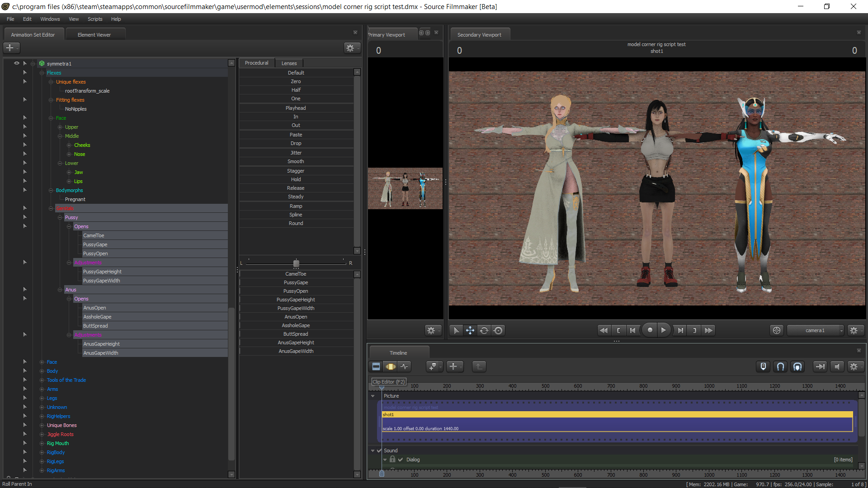This screenshot has width=868, height=488.
Task: Enable the timeline snap magnet
Action: click(x=780, y=366)
